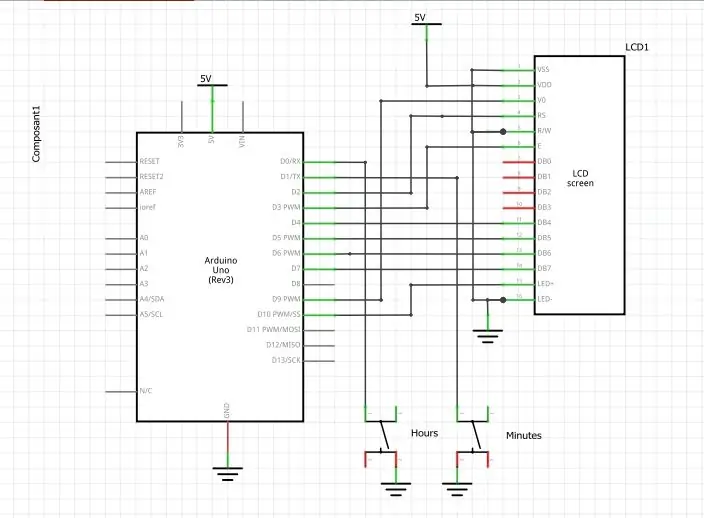Click the LCD DB5 pin label

pos(544,237)
